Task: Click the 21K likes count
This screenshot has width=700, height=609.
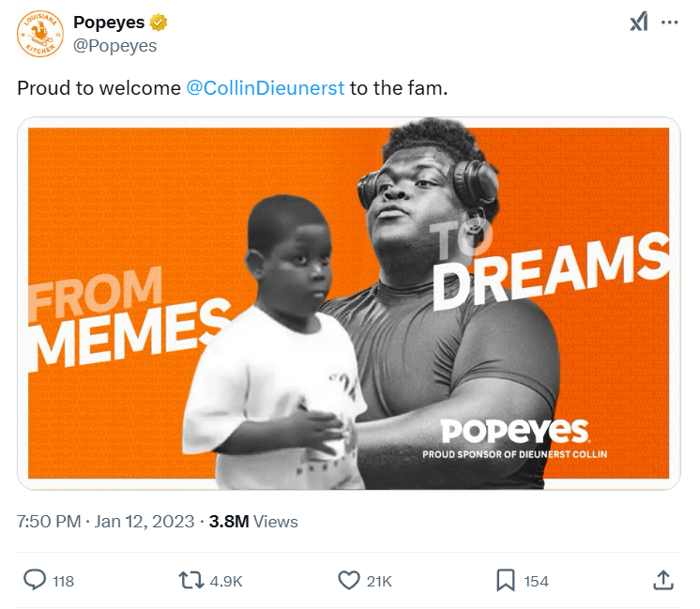Action: [379, 582]
